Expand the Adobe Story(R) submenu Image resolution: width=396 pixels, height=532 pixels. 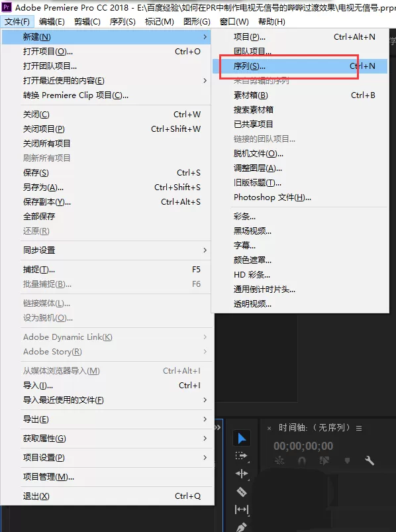[x=107, y=352]
